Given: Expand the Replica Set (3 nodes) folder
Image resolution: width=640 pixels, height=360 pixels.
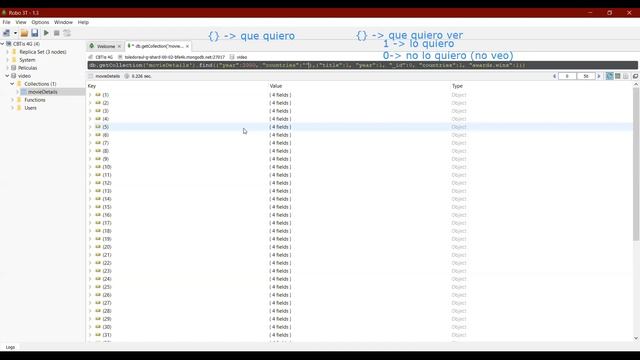Looking at the screenshot, I should (7, 52).
